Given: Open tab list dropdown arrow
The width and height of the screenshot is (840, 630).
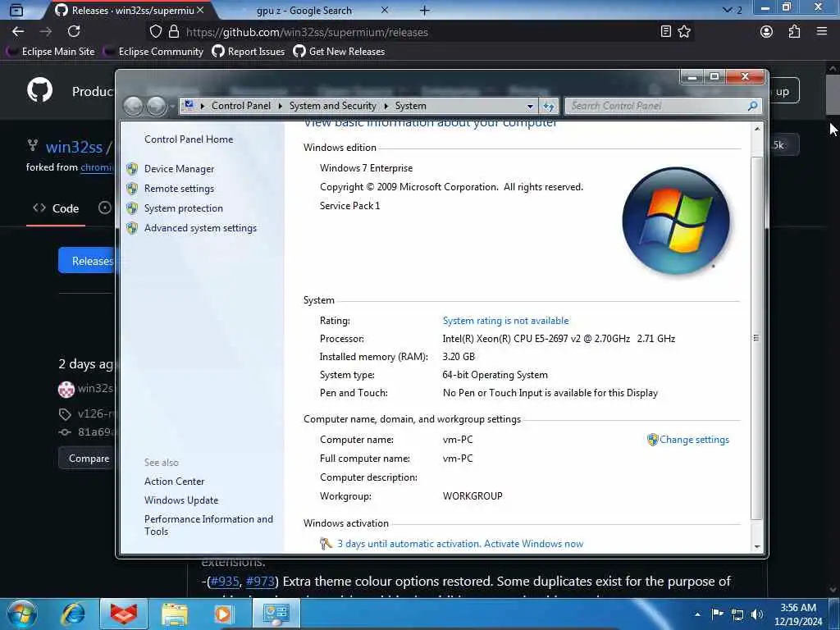Looking at the screenshot, I should tap(727, 10).
